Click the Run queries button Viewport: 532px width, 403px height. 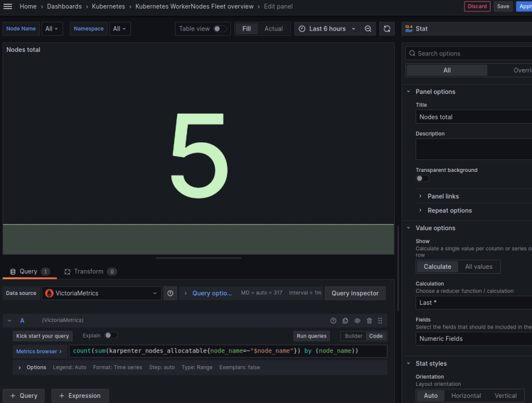click(x=311, y=336)
